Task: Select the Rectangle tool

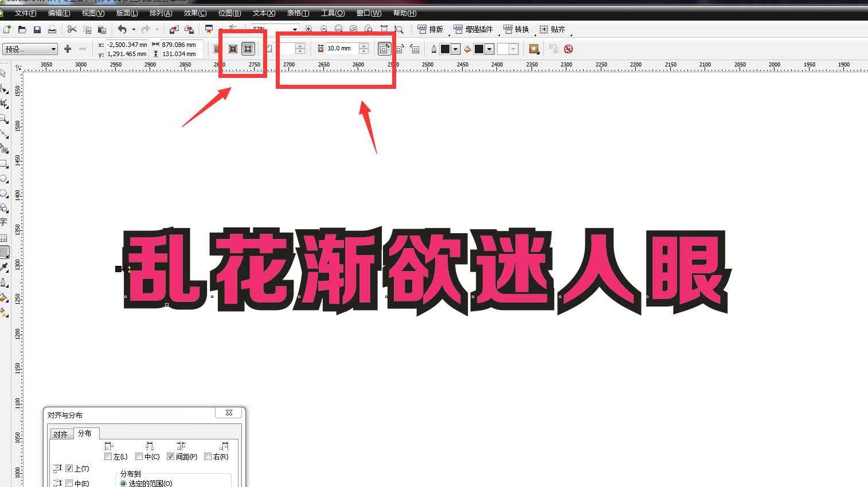Action: tap(5, 163)
